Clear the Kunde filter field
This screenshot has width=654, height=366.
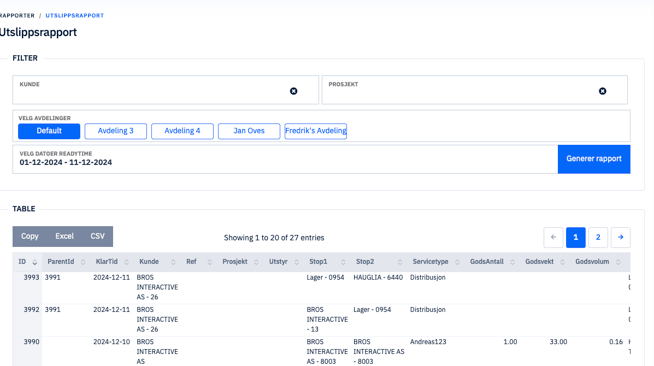pyautogui.click(x=294, y=91)
